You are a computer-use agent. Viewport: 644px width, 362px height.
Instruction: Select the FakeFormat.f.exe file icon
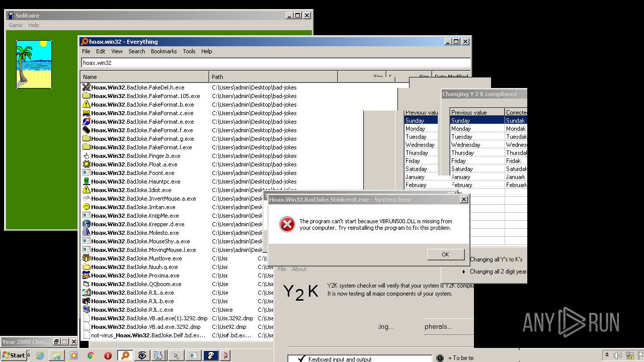[x=87, y=130]
